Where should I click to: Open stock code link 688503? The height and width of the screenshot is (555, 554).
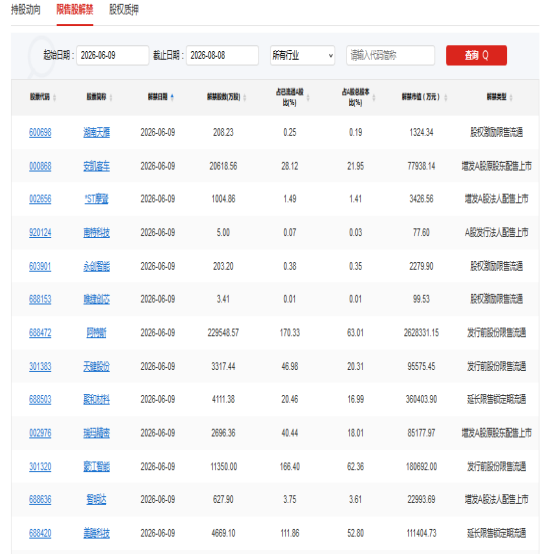click(40, 400)
